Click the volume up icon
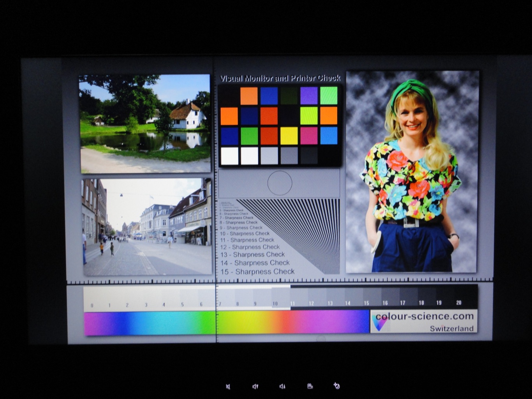532x399 pixels. (x=282, y=386)
